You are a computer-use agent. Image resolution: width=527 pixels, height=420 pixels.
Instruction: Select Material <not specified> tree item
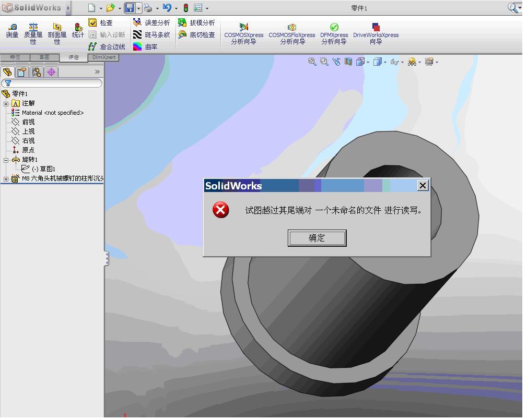[47, 113]
